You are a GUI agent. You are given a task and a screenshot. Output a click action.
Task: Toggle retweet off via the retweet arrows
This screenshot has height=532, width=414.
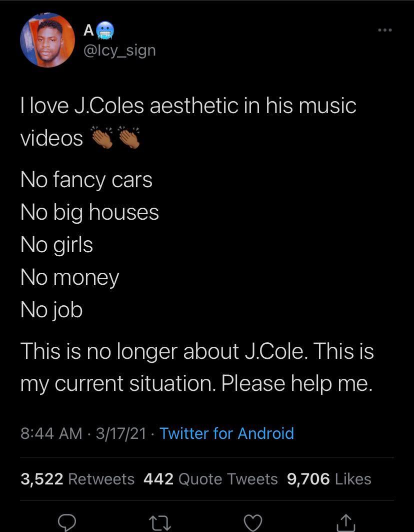[160, 522]
